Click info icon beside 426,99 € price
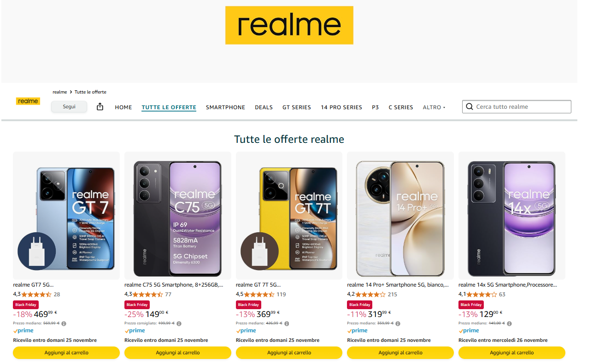The width and height of the screenshot is (593, 364). tap(287, 323)
